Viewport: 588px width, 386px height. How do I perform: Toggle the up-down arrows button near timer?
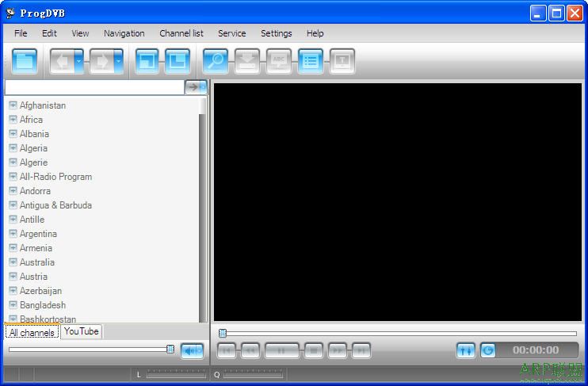point(465,350)
